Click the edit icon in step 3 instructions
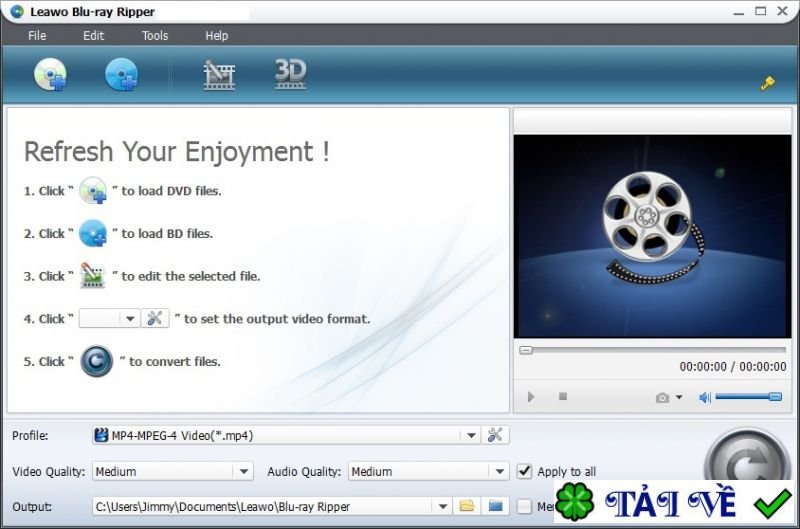800x529 pixels. pos(93,275)
